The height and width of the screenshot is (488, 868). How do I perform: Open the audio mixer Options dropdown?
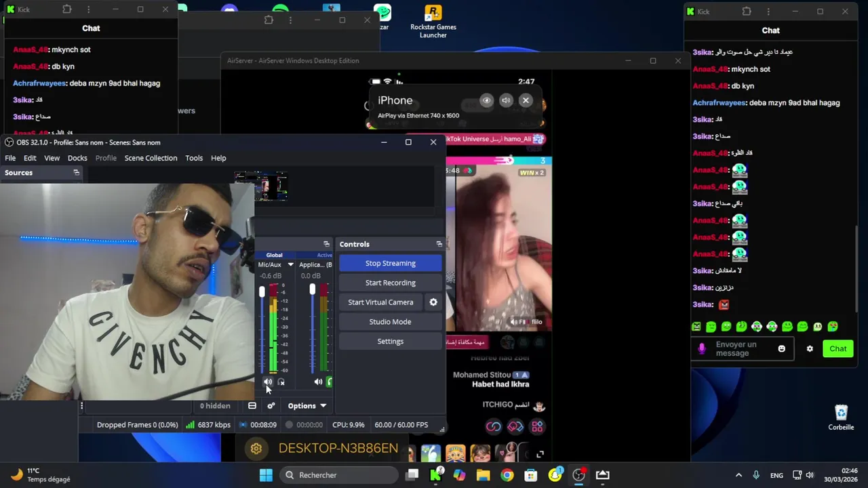tap(307, 406)
